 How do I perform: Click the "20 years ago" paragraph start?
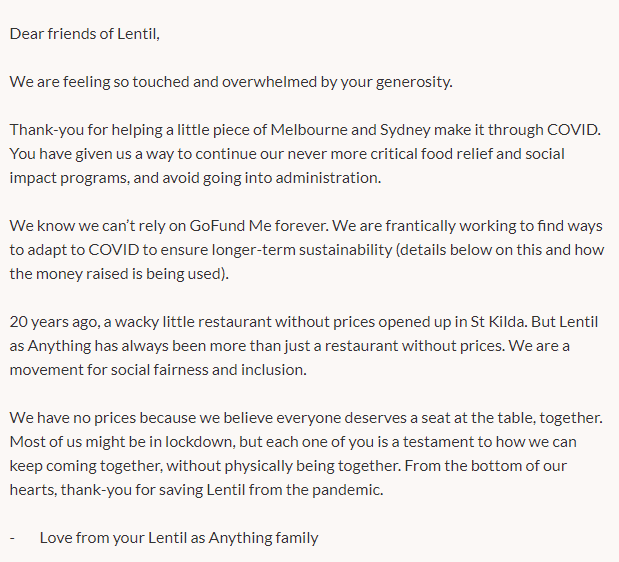[x=54, y=322]
